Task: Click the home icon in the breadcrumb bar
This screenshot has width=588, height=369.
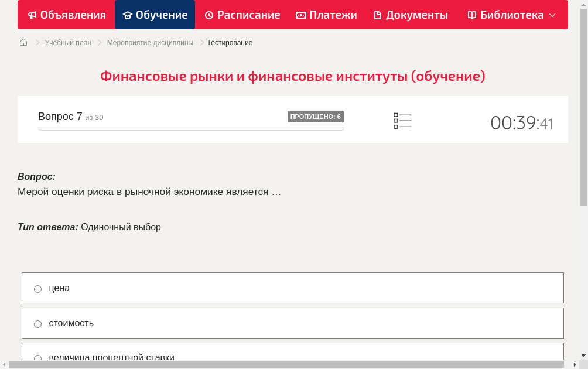Action: point(23,42)
